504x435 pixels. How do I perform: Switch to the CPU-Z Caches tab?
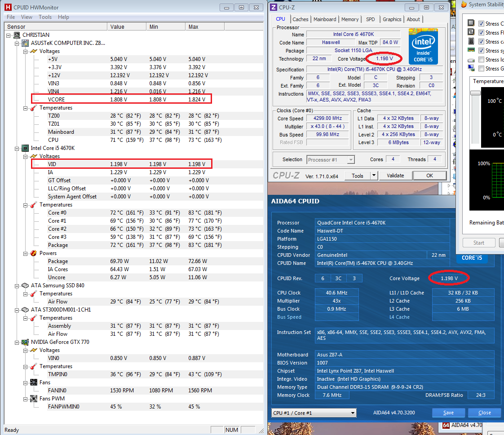pyautogui.click(x=300, y=19)
